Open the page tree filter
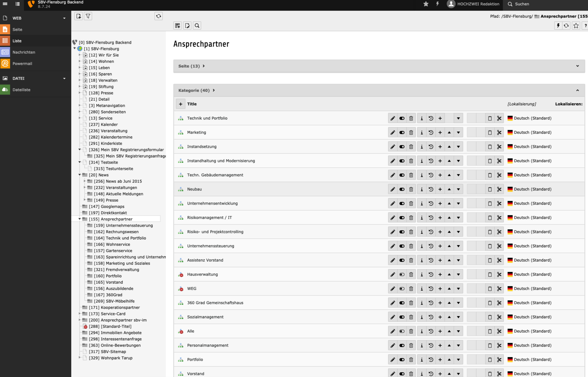Screen dimensions: 588x377 (88, 16)
